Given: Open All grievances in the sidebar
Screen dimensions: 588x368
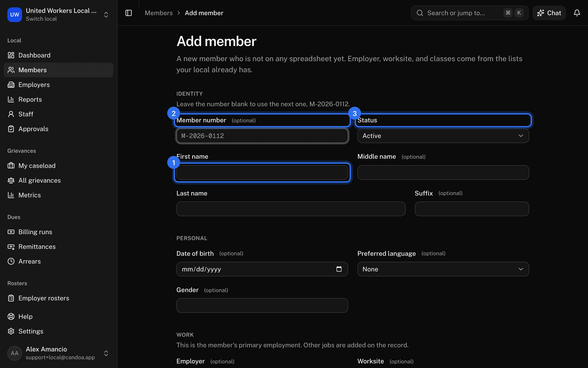Looking at the screenshot, I should pyautogui.click(x=59, y=180).
